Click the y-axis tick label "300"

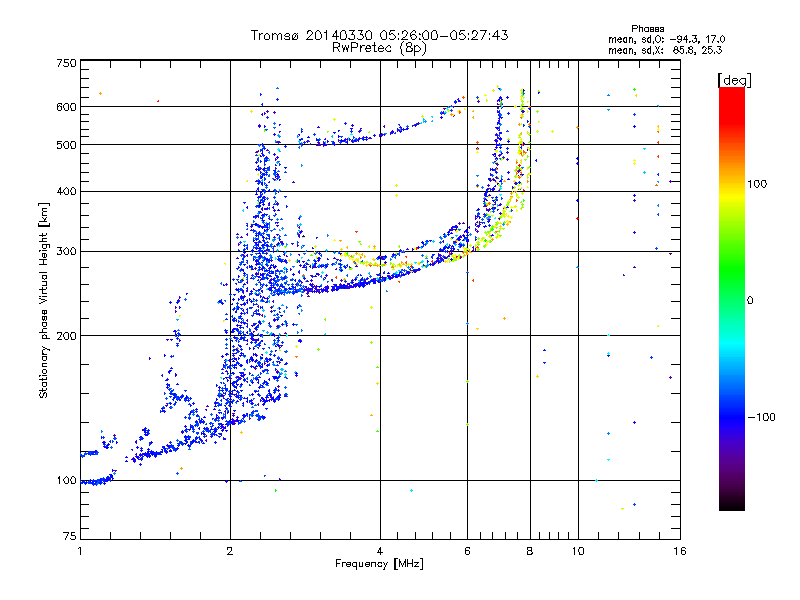(67, 252)
